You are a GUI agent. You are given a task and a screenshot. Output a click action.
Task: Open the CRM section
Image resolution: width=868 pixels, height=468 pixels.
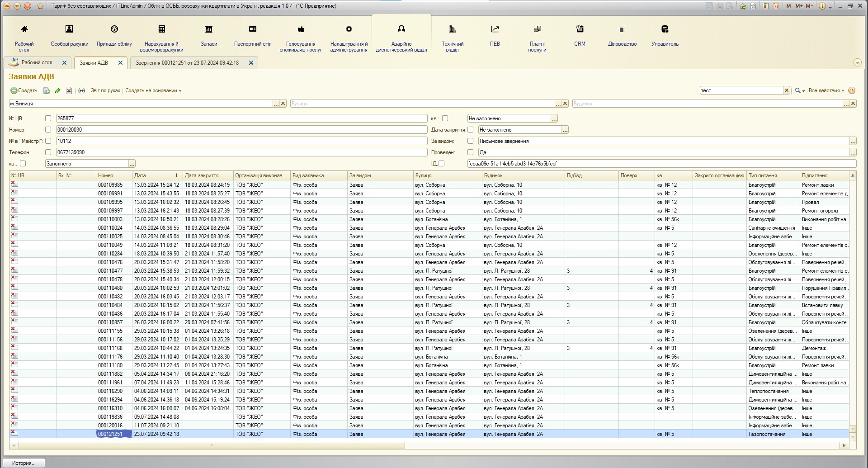[x=579, y=35]
